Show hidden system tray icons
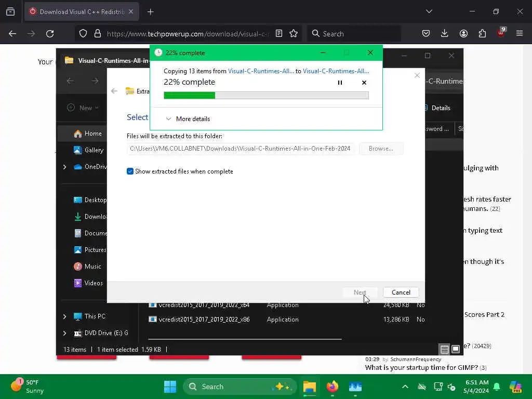Viewport: 532px width, 399px height. (405, 387)
